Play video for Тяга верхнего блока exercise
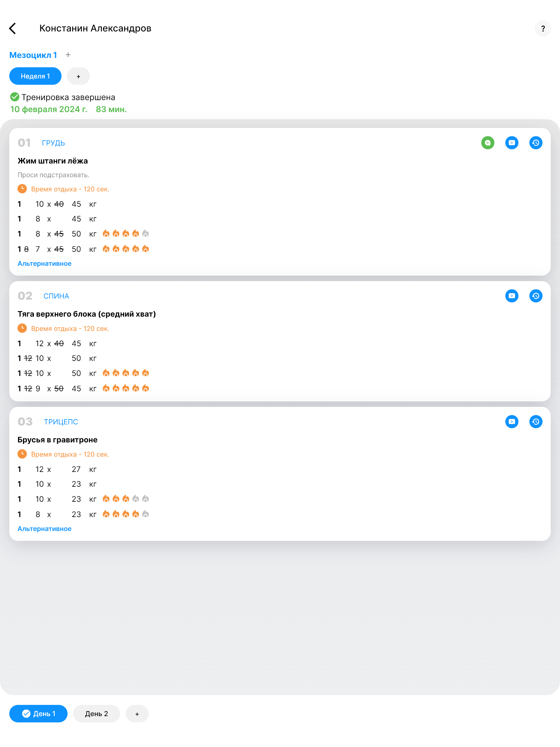Image resolution: width=560 pixels, height=747 pixels. [512, 296]
